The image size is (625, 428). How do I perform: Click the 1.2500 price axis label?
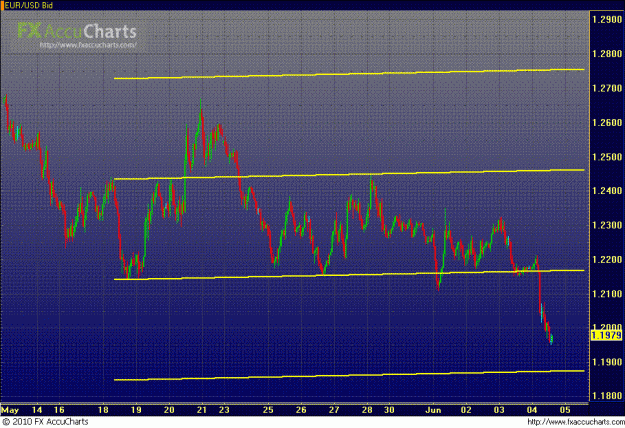click(x=607, y=157)
